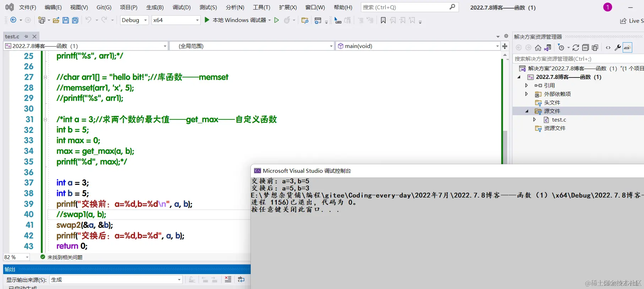Open the Debug configuration dropdown
The height and width of the screenshot is (289, 644).
134,20
